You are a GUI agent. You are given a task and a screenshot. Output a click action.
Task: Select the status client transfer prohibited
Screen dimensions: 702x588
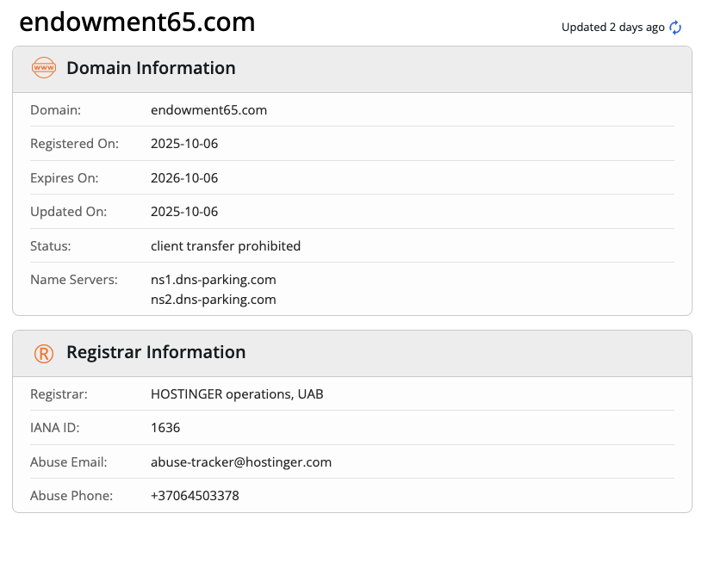pyautogui.click(x=226, y=245)
